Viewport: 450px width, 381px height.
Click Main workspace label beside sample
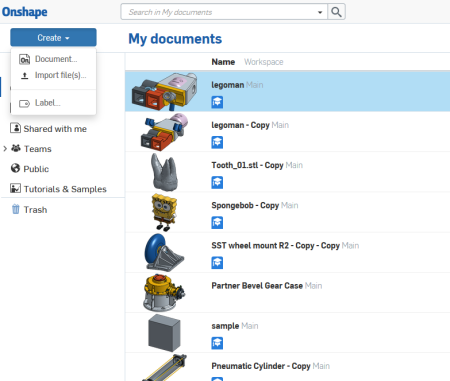tap(250, 326)
